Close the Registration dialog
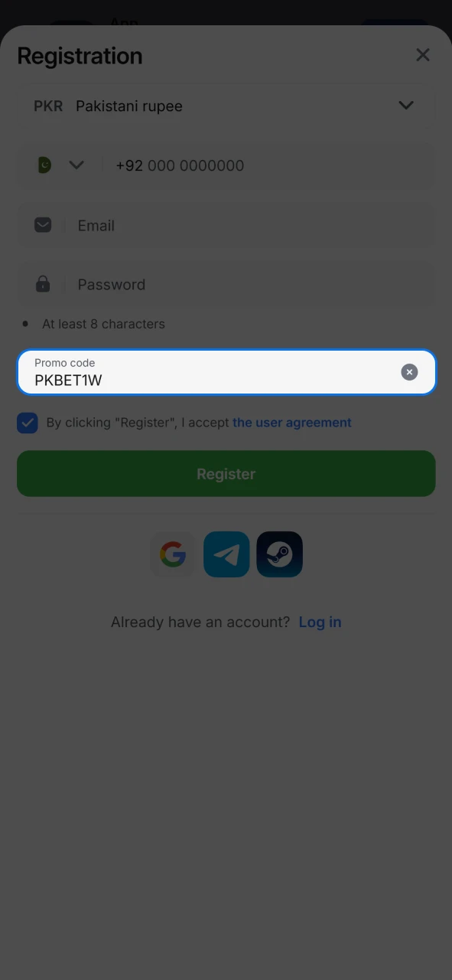 click(x=423, y=55)
